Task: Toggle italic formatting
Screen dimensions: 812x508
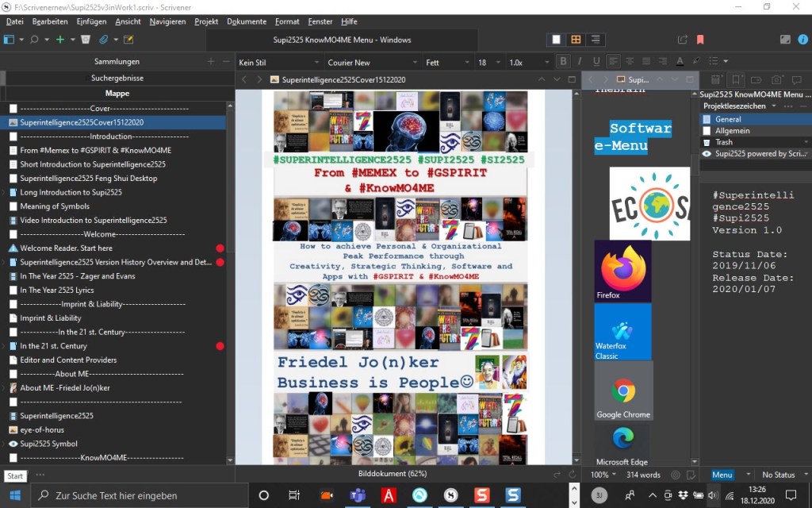Action: tap(580, 62)
